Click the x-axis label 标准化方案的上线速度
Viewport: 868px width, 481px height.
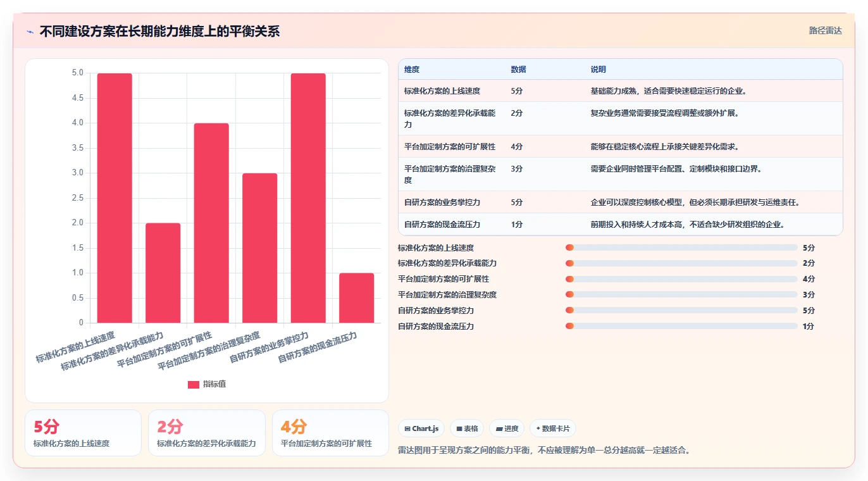pyautogui.click(x=76, y=347)
